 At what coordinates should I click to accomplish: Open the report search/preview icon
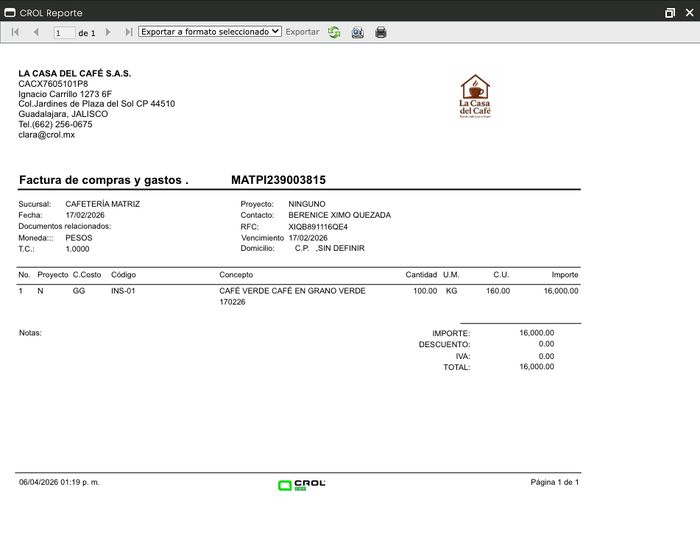pyautogui.click(x=357, y=32)
